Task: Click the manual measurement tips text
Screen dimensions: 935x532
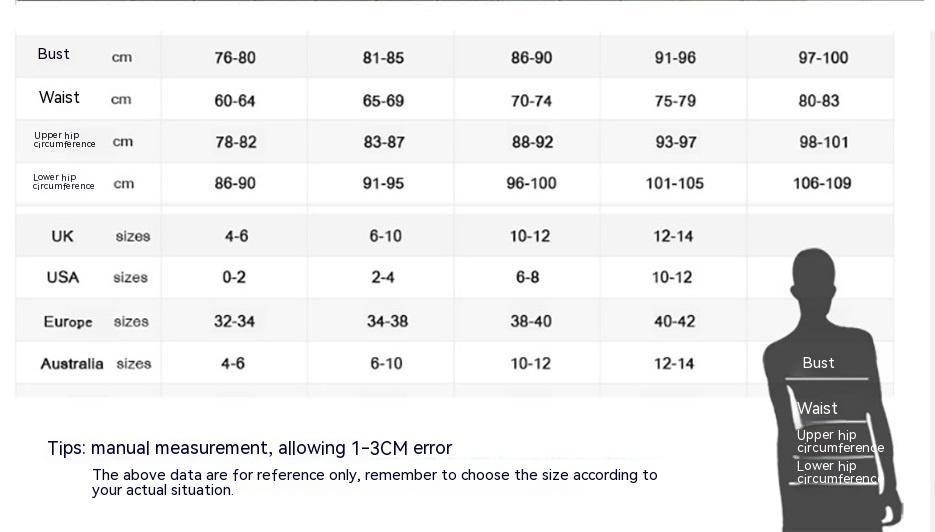Action: click(x=250, y=448)
